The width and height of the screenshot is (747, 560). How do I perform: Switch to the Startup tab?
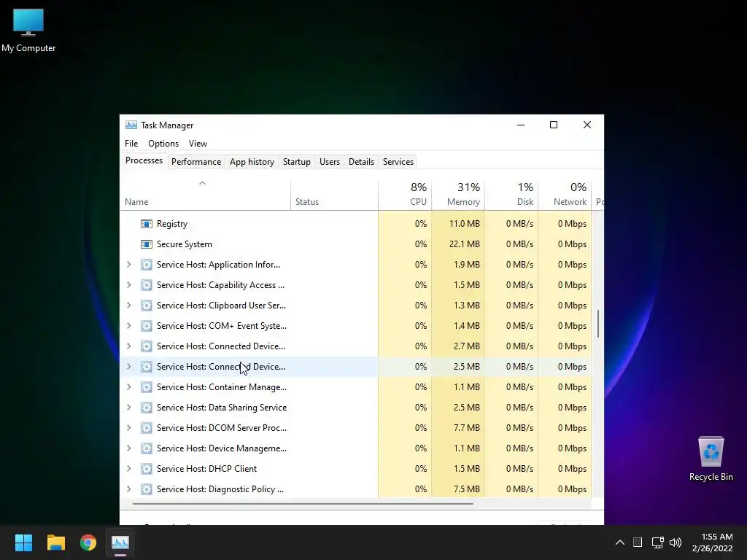pyautogui.click(x=297, y=162)
